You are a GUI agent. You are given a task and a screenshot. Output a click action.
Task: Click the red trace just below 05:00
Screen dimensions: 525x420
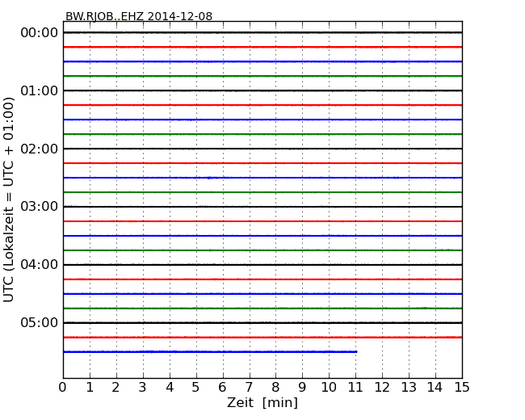262,338
